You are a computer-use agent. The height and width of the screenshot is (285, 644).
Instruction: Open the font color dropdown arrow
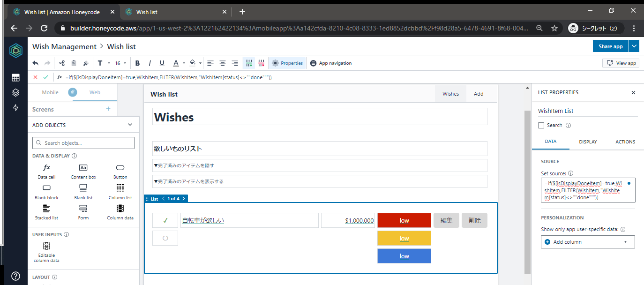click(x=184, y=63)
